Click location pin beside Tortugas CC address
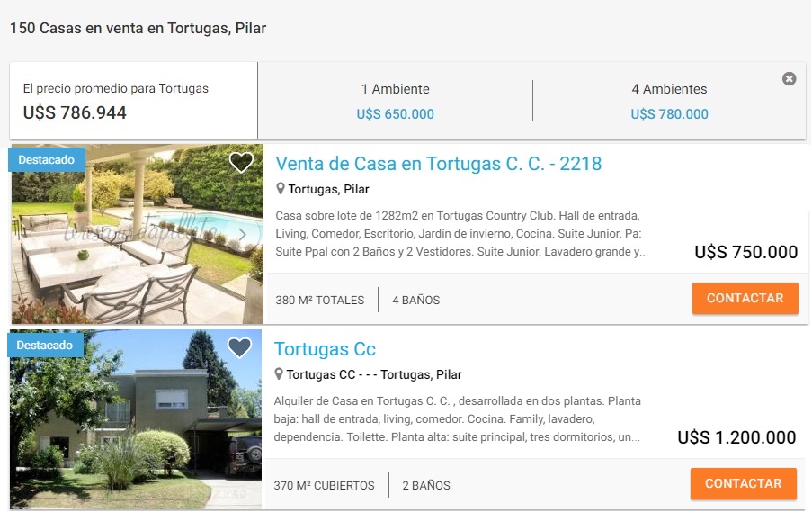 coord(279,373)
